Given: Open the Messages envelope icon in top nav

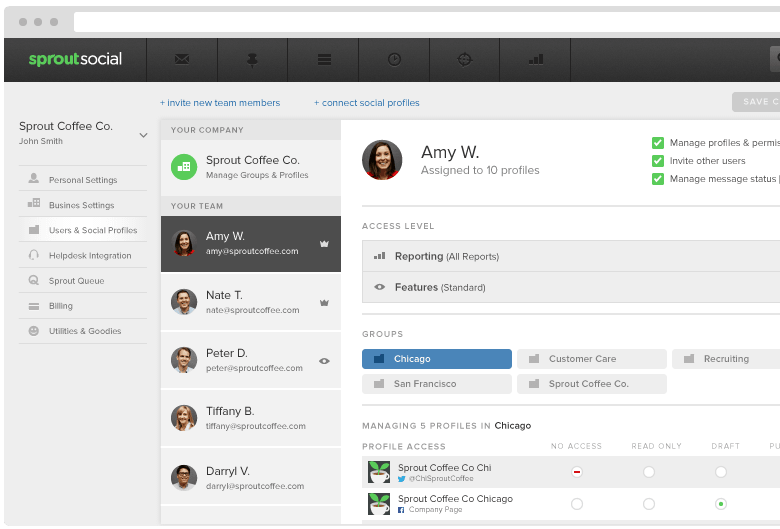Looking at the screenshot, I should 182,60.
